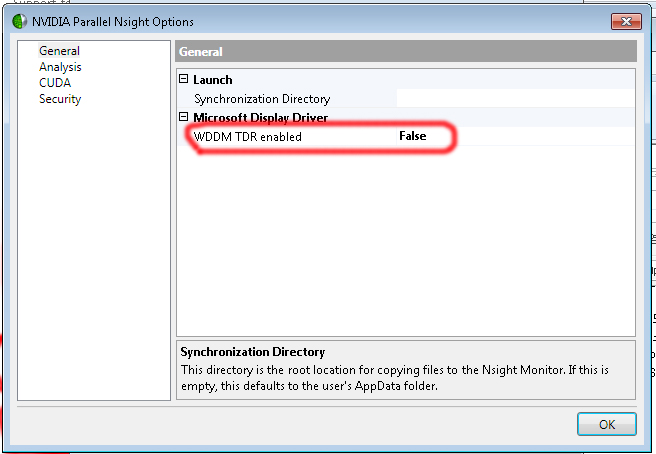
Task: Open the Analysis options page
Action: click(60, 67)
